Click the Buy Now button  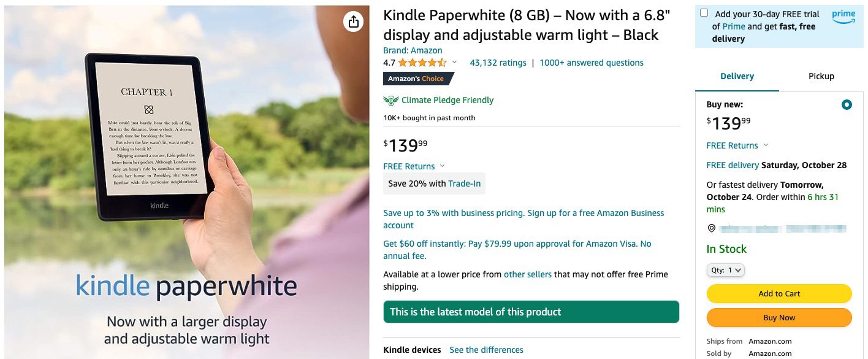coord(779,317)
